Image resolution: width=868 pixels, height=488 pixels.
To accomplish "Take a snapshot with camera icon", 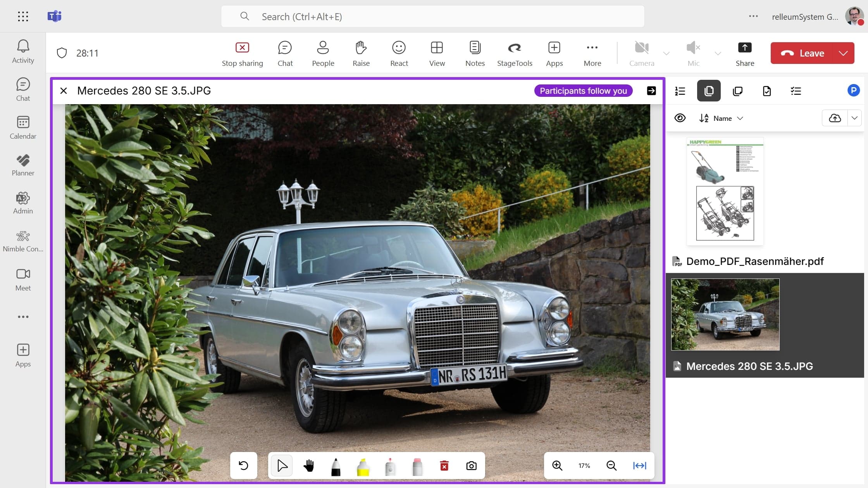I will [x=471, y=466].
